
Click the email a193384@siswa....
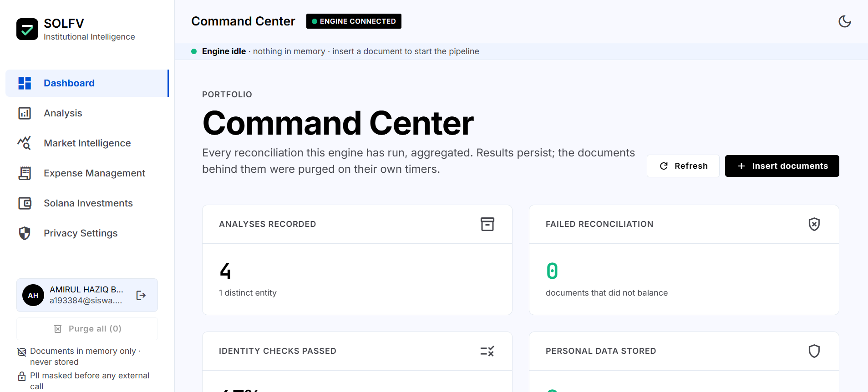pyautogui.click(x=86, y=301)
